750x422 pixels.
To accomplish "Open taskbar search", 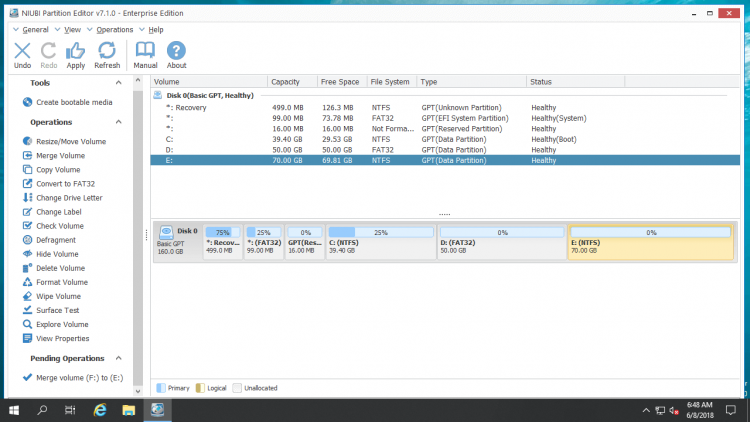I will [x=42, y=410].
